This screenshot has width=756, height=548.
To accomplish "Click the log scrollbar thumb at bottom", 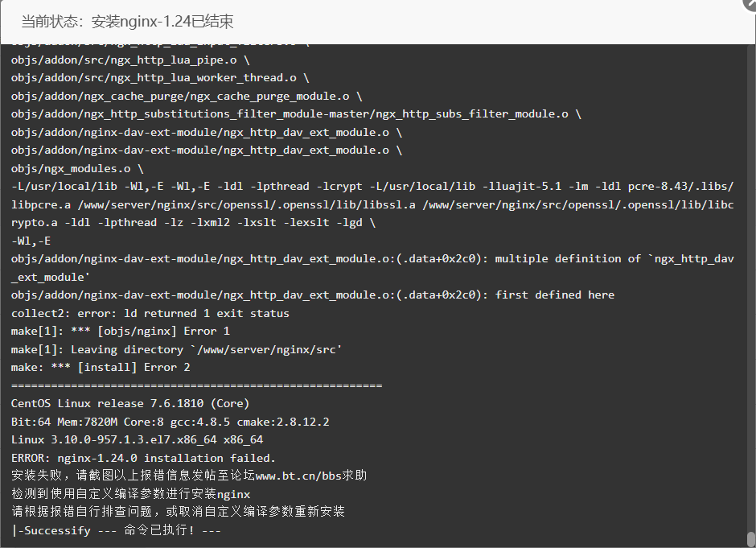I will (750, 539).
